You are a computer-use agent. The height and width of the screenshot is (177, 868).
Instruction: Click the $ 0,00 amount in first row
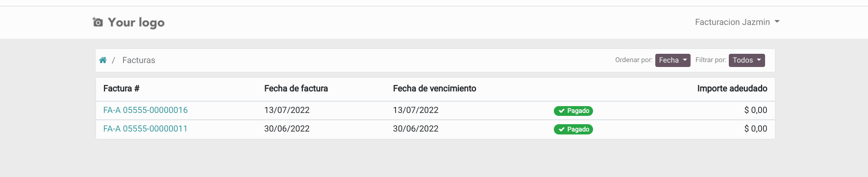756,110
